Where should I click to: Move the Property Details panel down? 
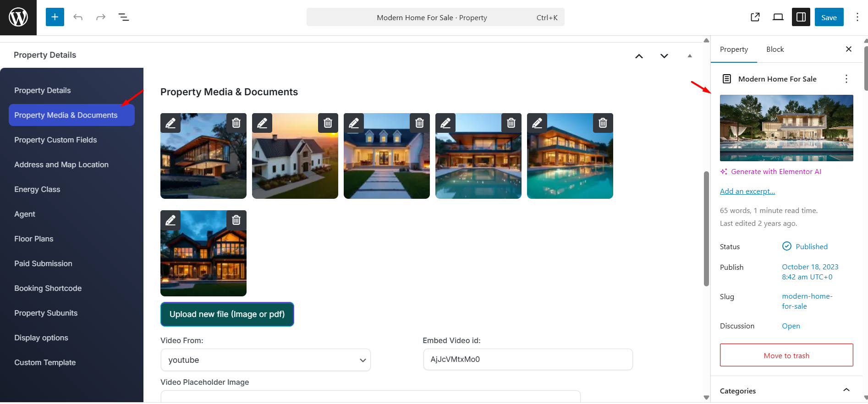(664, 56)
